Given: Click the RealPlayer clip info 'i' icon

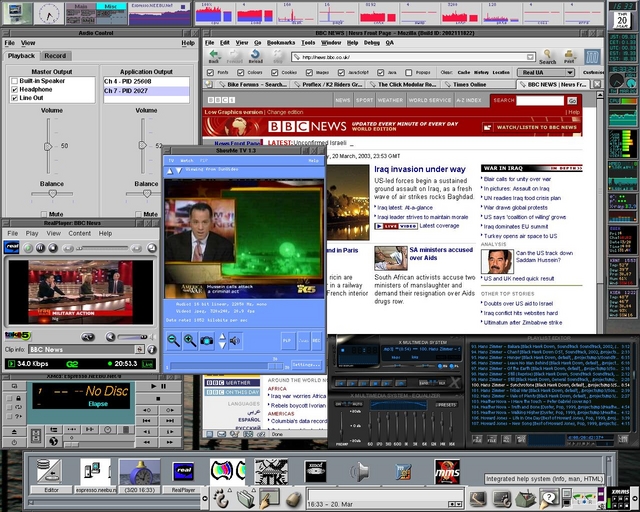Looking at the screenshot, I should point(152,349).
